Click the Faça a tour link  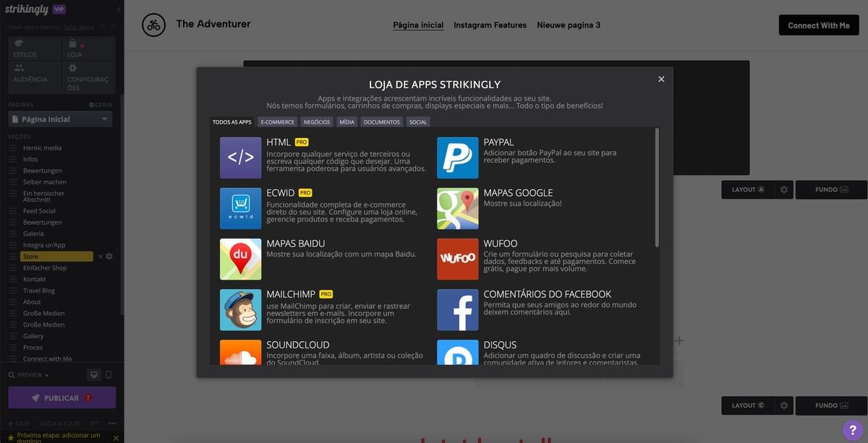[59, 423]
